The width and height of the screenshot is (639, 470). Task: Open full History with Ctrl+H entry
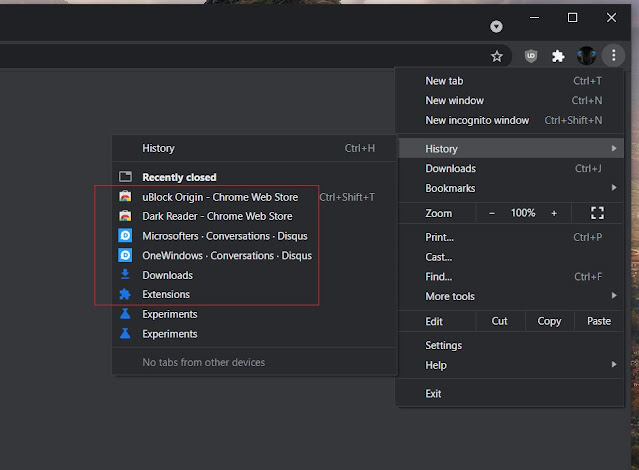[254, 148]
